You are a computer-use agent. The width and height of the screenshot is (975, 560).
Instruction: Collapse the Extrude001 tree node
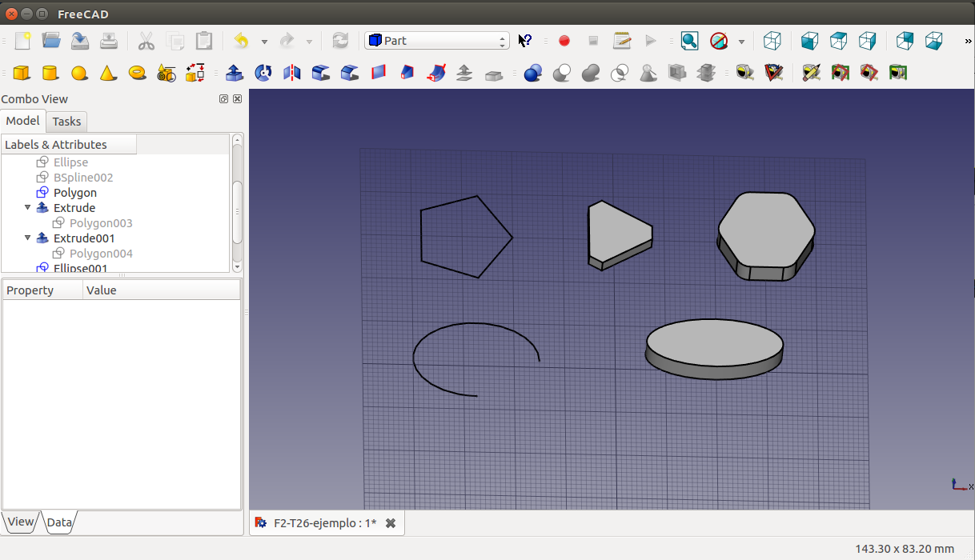28,238
